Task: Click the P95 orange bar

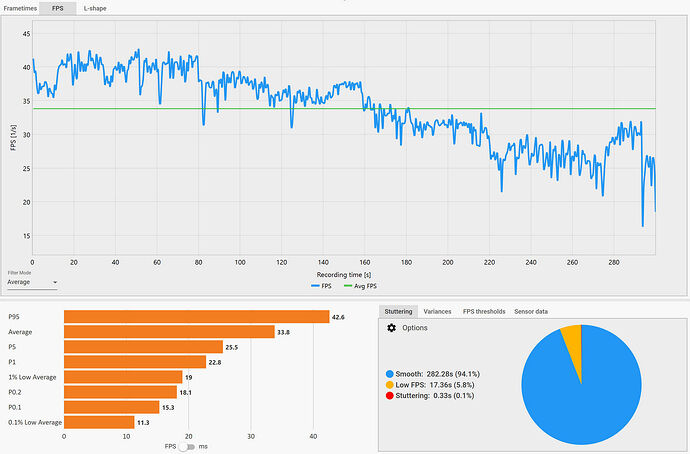Action: [196, 317]
